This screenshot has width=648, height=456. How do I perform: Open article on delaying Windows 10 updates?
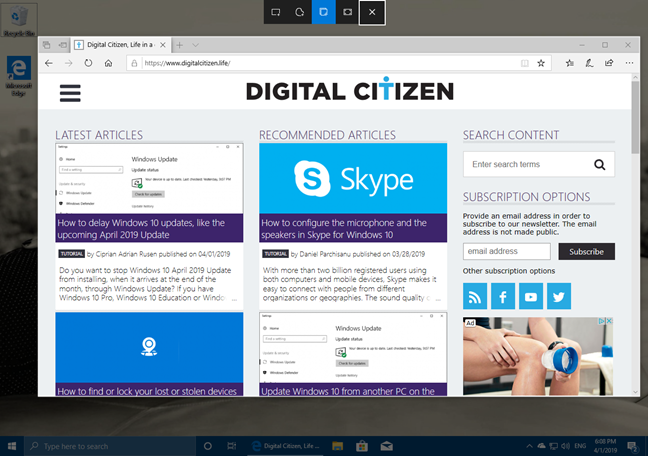coord(149,229)
